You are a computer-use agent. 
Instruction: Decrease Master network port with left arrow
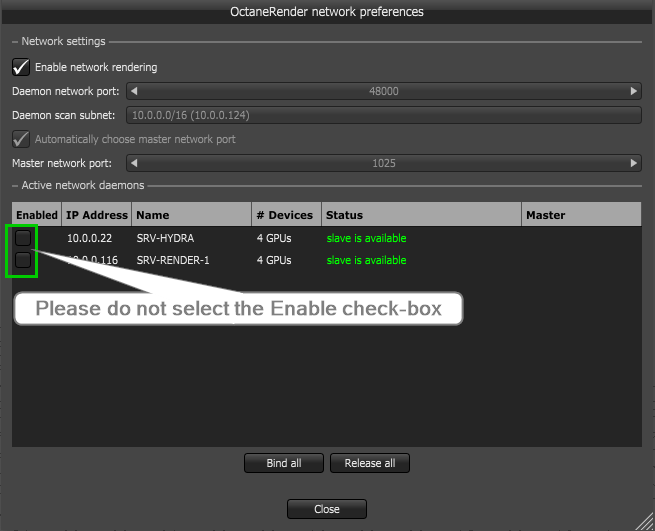(x=134, y=163)
